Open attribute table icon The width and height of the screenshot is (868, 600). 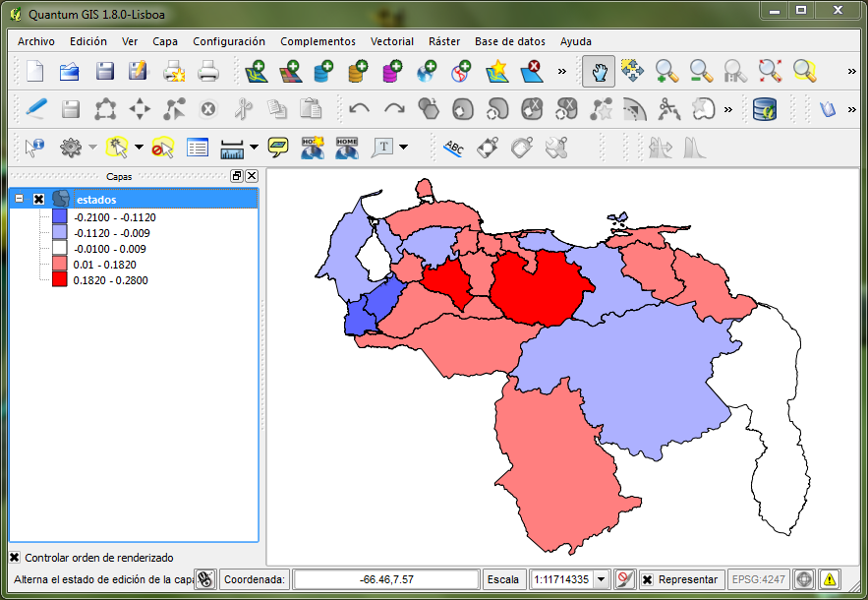pos(198,148)
